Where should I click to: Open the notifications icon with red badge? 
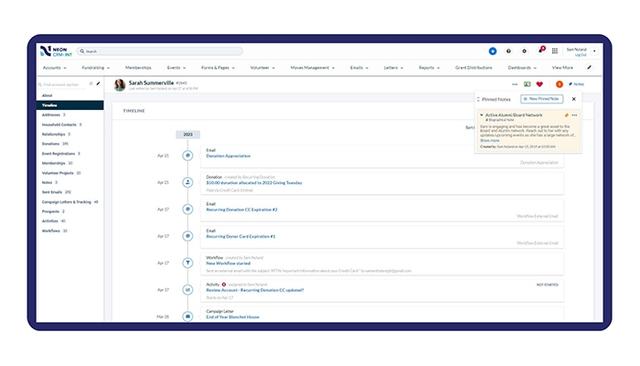pyautogui.click(x=541, y=50)
